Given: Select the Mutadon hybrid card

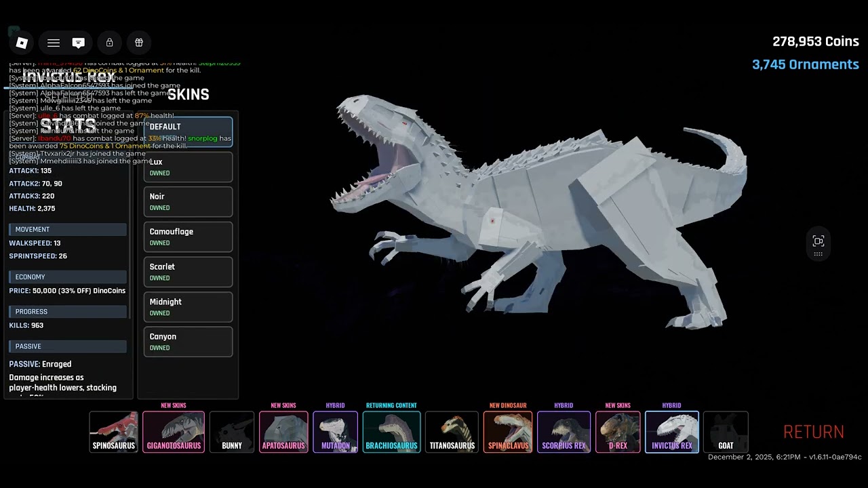Looking at the screenshot, I should 335,432.
